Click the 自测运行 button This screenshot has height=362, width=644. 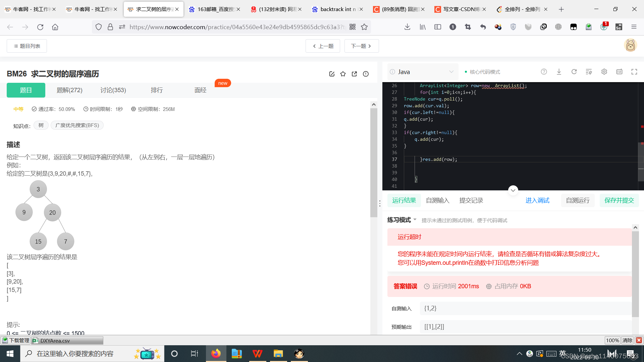pos(578,200)
